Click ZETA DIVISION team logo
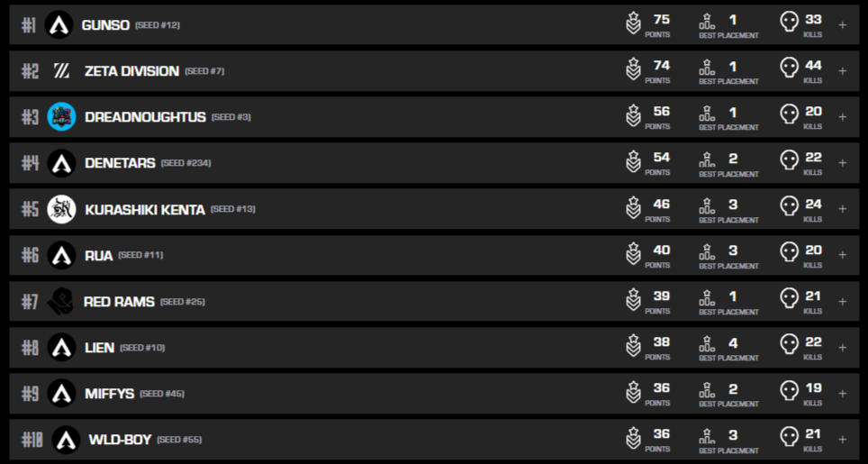 pyautogui.click(x=61, y=71)
